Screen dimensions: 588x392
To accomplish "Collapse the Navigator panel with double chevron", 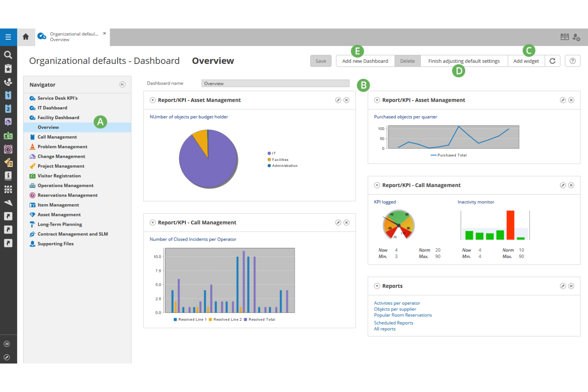I will pos(122,84).
